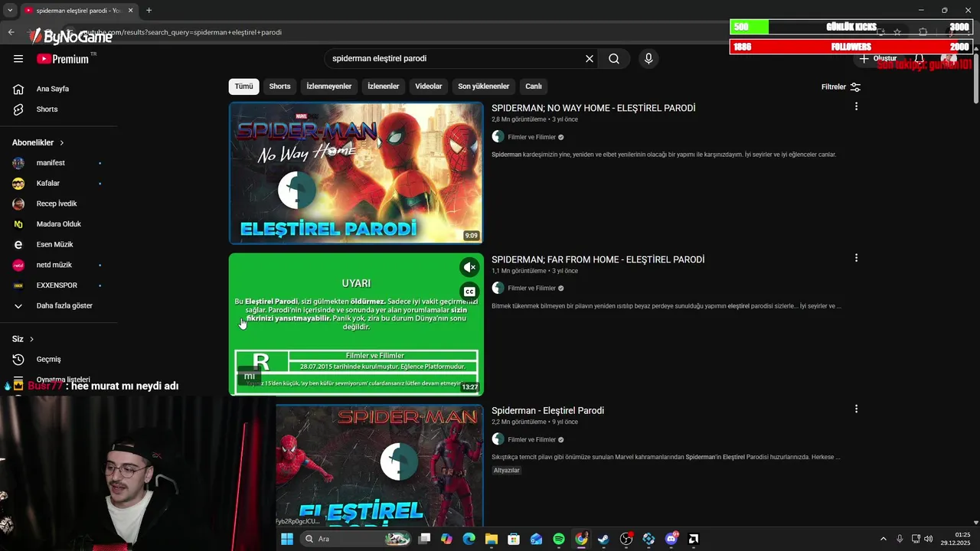Toggle captions on the FAR FROM HOME preview

click(469, 292)
